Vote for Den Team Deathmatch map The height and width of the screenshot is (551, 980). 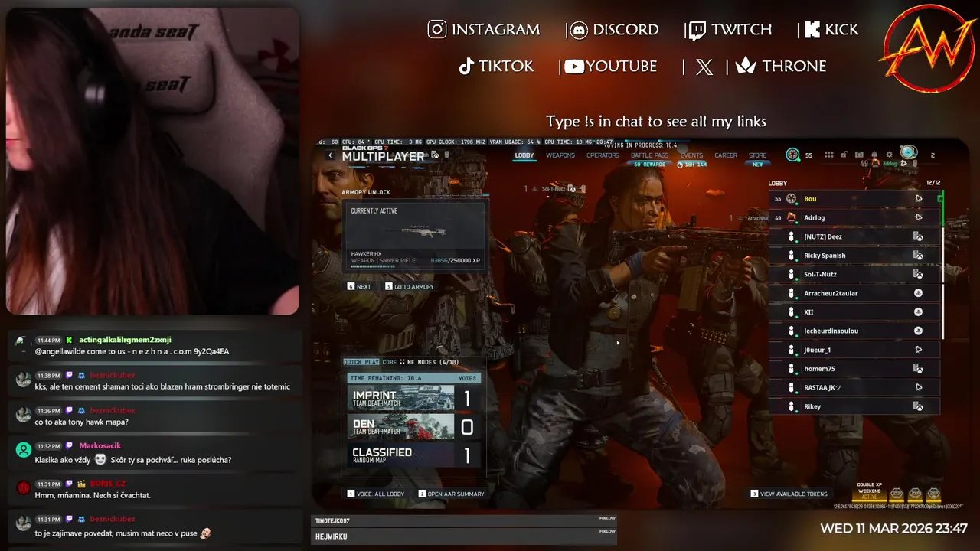click(414, 427)
